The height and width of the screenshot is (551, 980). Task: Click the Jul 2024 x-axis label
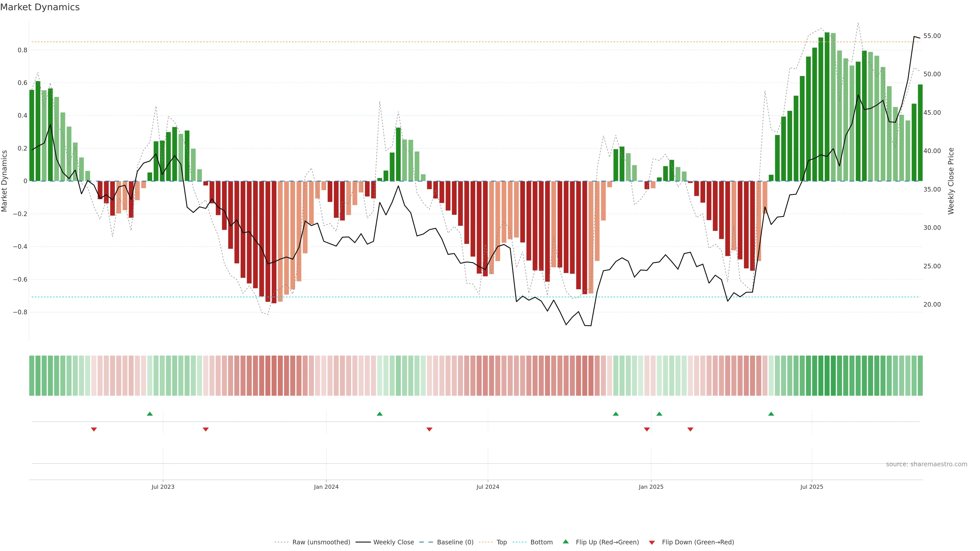coord(488,487)
